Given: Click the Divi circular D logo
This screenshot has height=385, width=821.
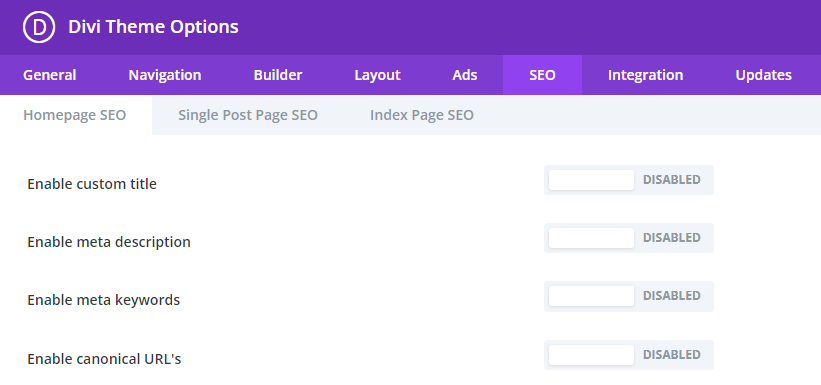Looking at the screenshot, I should tap(39, 27).
